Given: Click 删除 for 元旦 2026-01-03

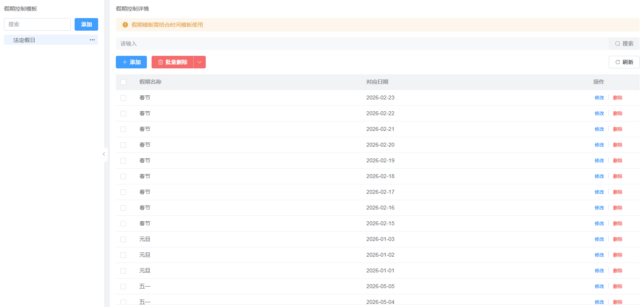Looking at the screenshot, I should tap(618, 239).
